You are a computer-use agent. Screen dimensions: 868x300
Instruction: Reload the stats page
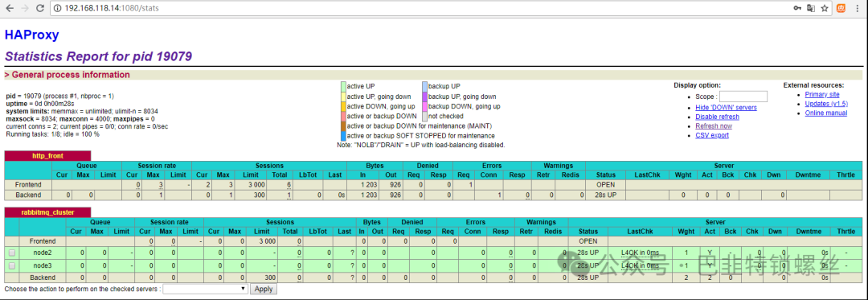pyautogui.click(x=40, y=8)
